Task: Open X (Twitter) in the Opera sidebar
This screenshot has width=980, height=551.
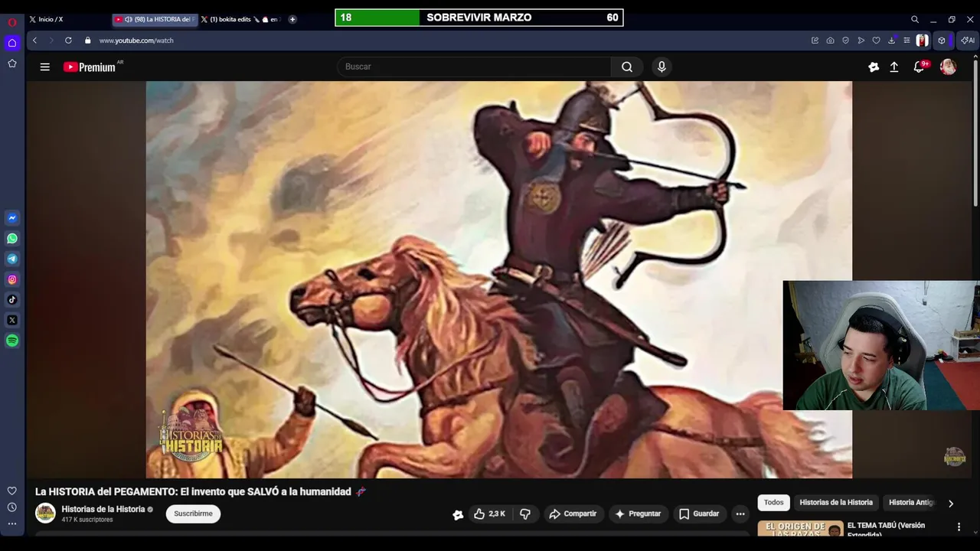Action: [x=12, y=320]
